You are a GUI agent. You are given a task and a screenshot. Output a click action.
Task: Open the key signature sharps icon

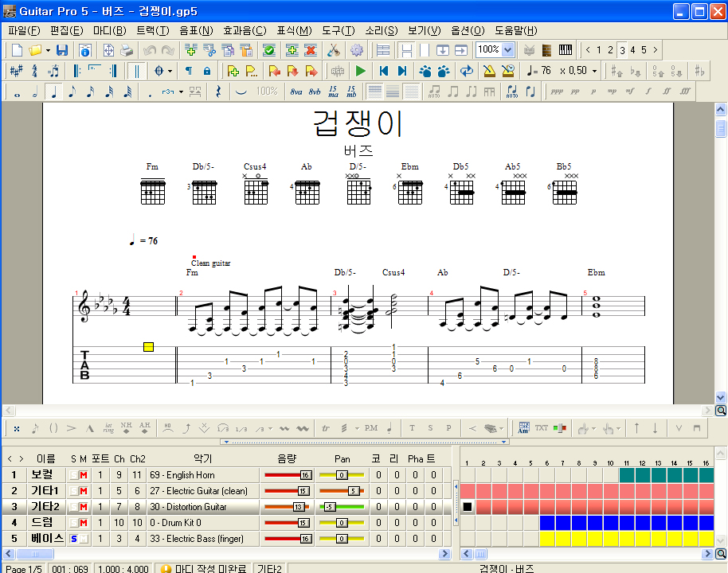click(16, 71)
